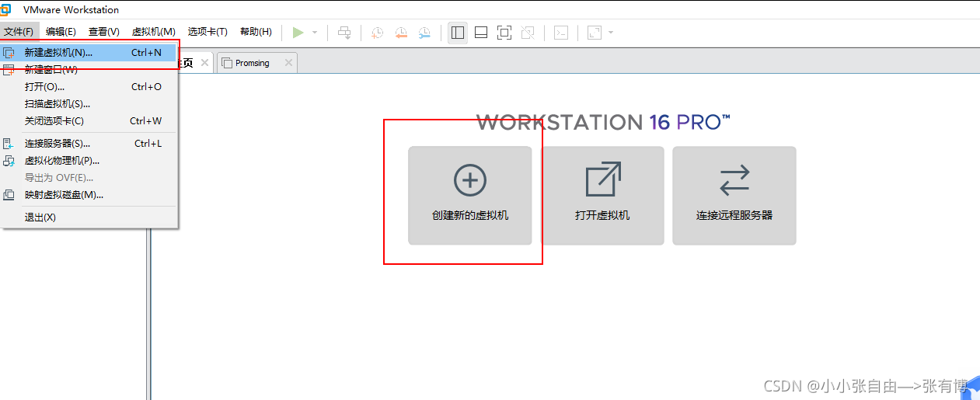Open the 查看(V) menu
Screen dimensions: 980x400
pos(104,32)
